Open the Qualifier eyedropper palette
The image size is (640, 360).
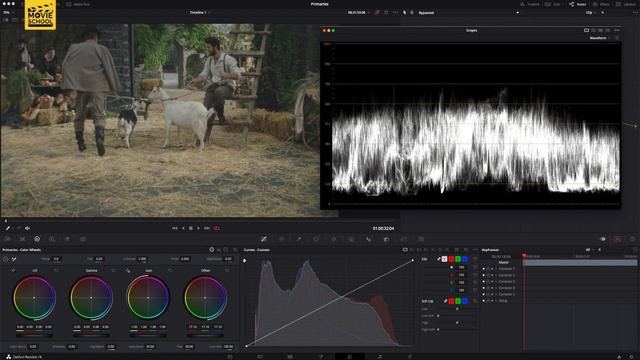point(299,239)
